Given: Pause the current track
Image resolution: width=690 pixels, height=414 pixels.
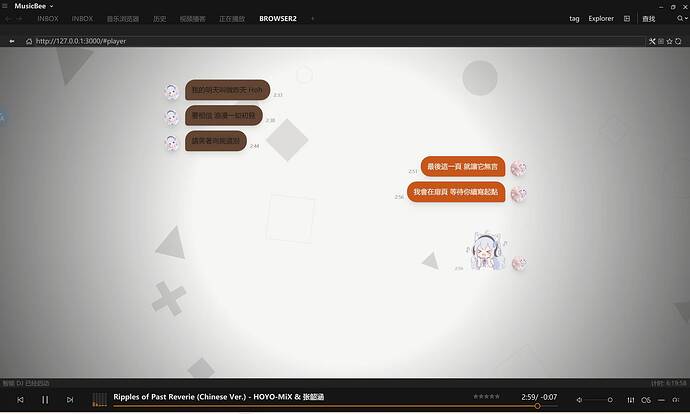Looking at the screenshot, I should pyautogui.click(x=45, y=400).
